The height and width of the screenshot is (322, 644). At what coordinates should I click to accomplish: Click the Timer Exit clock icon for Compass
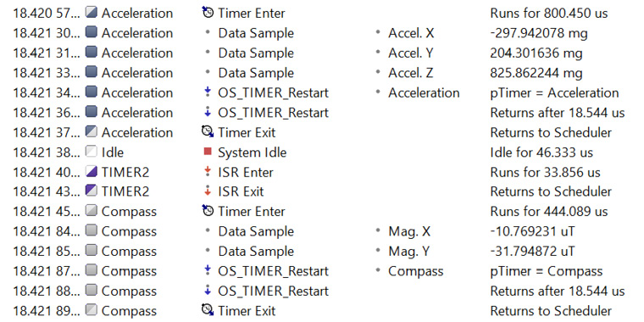tap(208, 310)
